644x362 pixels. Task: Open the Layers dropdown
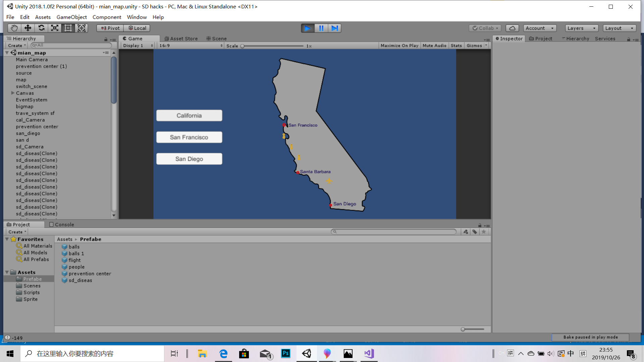point(581,28)
